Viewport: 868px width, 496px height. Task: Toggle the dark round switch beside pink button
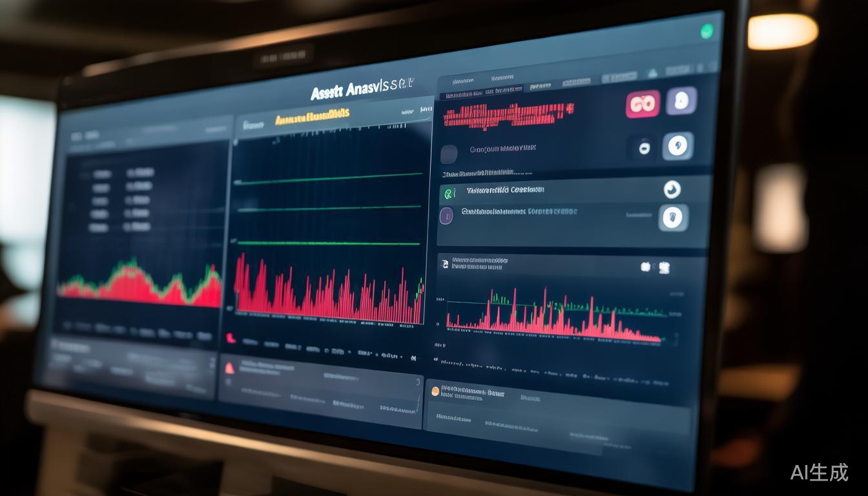click(644, 148)
